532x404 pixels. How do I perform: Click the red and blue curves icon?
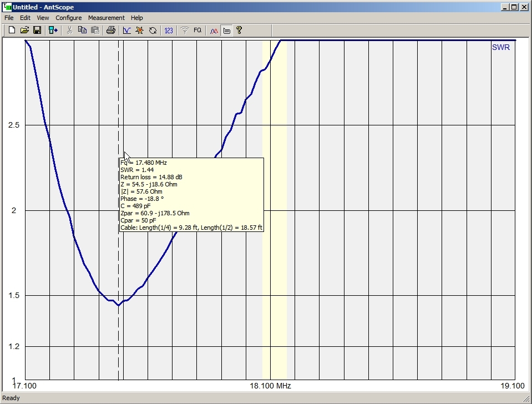click(214, 30)
